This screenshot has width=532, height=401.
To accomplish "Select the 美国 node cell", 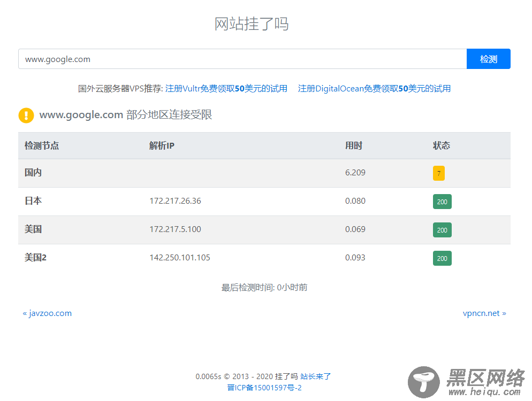I will 33,229.
